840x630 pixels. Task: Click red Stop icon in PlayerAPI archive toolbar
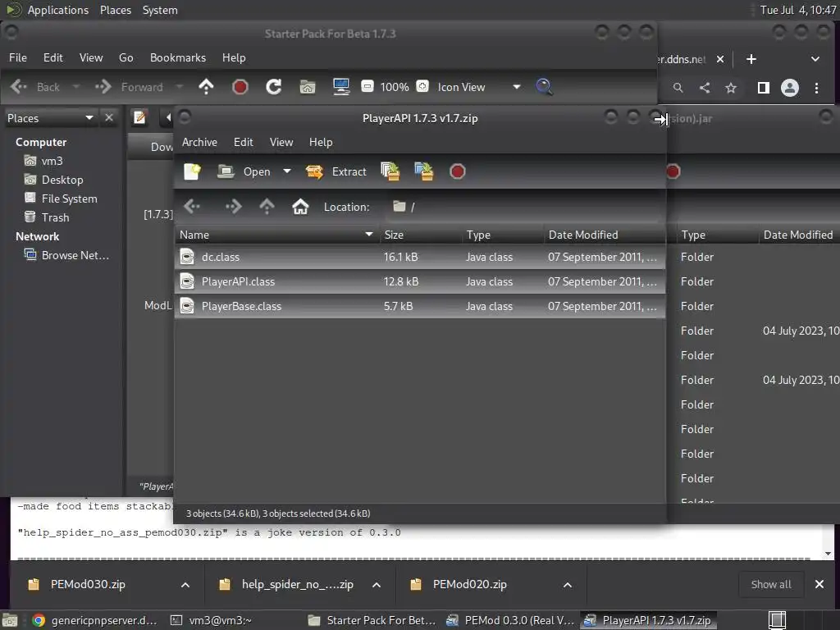click(457, 171)
